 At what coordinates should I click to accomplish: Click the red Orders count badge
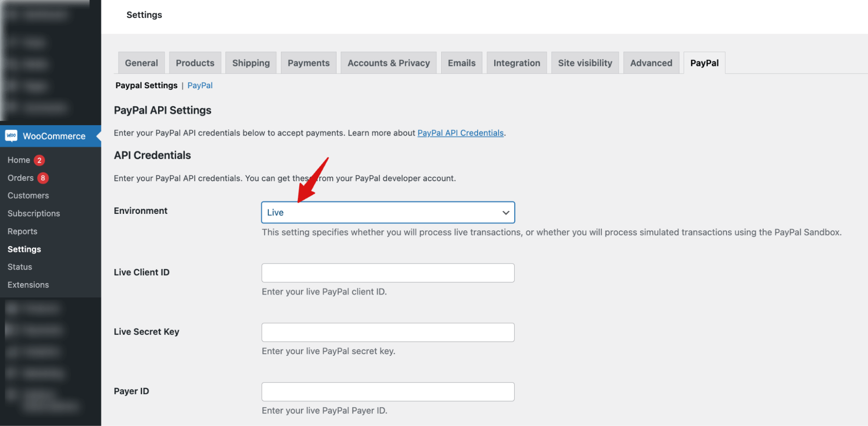[43, 178]
